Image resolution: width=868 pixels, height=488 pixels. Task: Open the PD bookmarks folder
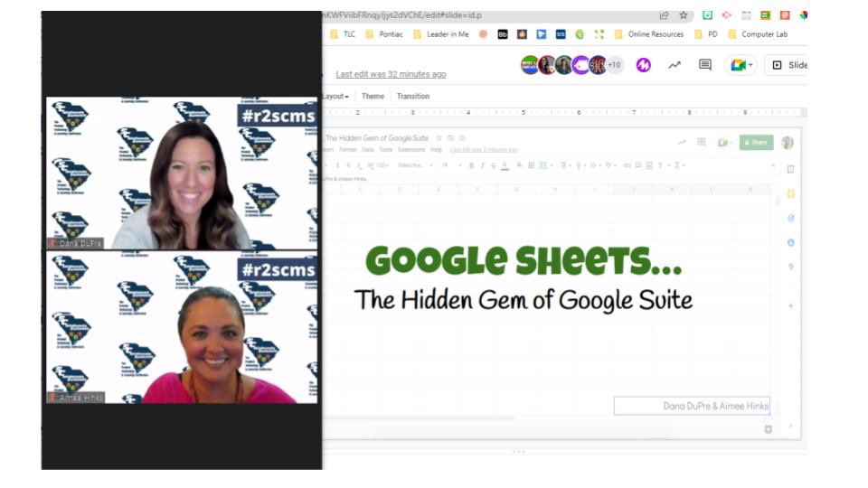tap(706, 34)
